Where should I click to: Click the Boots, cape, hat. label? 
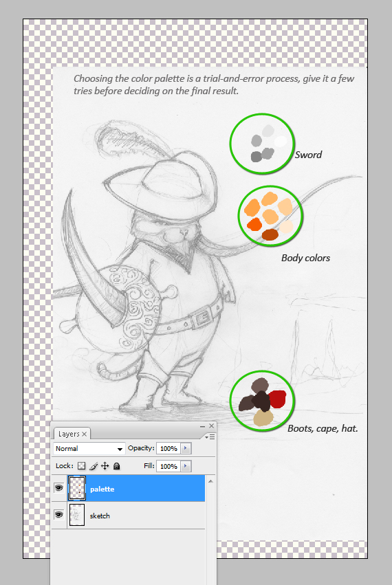(323, 428)
